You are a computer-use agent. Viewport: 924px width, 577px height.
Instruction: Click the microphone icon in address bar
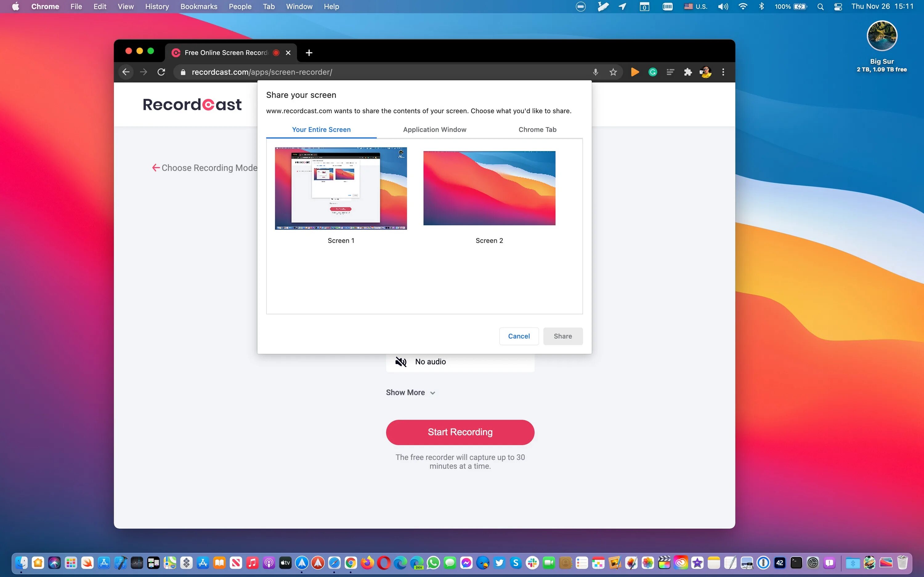pyautogui.click(x=595, y=72)
